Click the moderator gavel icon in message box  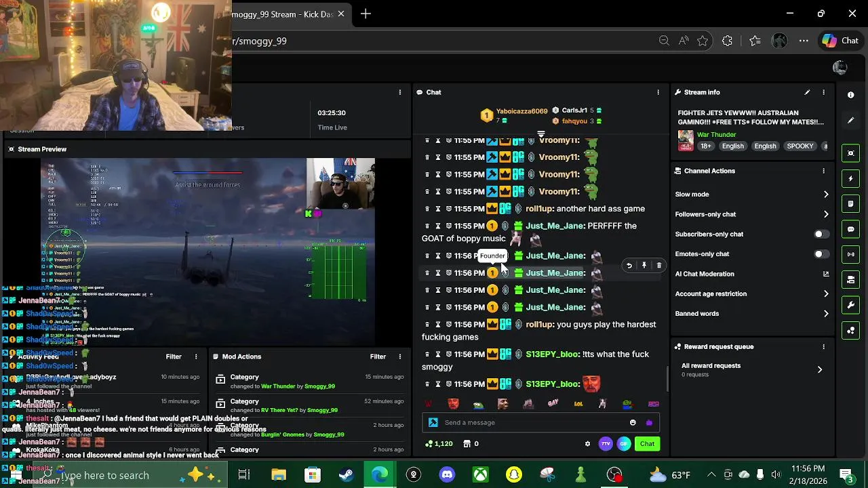[433, 422]
